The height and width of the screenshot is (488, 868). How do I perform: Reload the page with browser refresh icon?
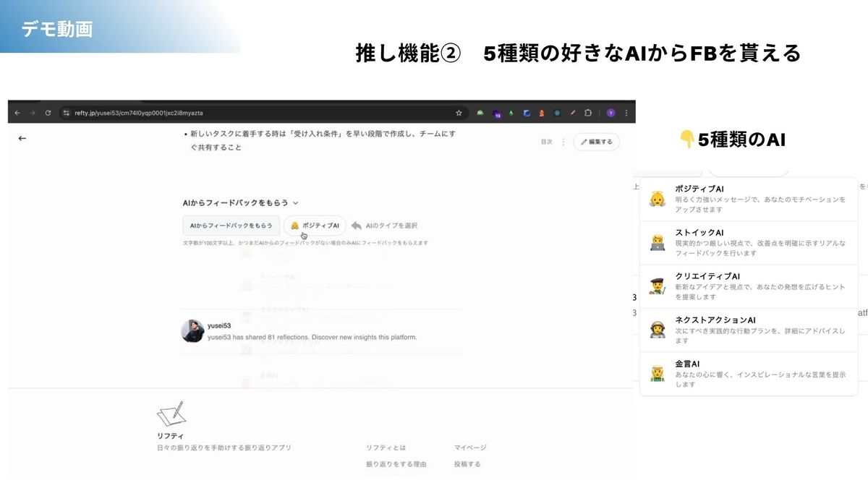coord(48,113)
